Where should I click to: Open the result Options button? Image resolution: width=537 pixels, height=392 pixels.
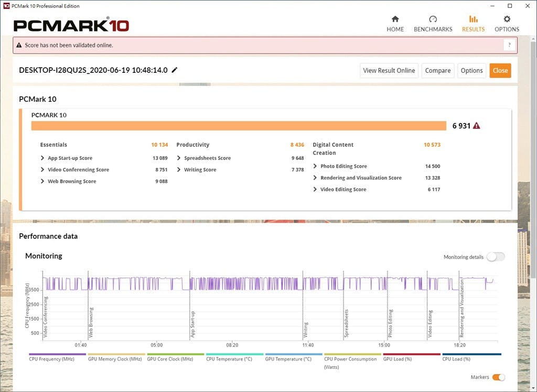pos(471,71)
